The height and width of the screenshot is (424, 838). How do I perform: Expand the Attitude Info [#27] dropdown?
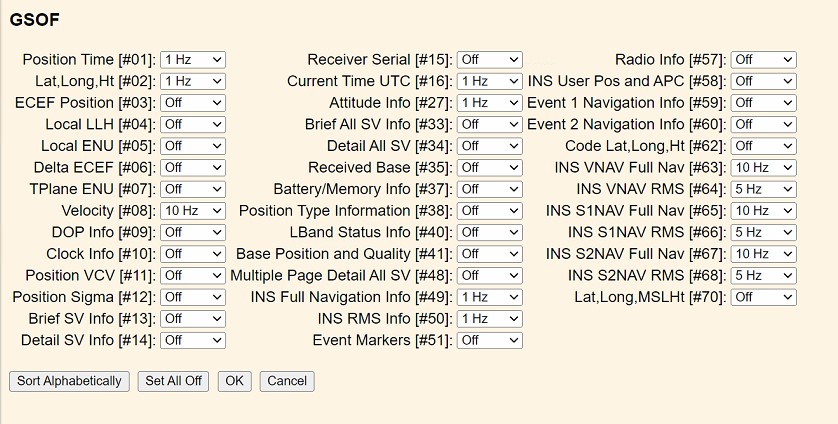coord(489,103)
